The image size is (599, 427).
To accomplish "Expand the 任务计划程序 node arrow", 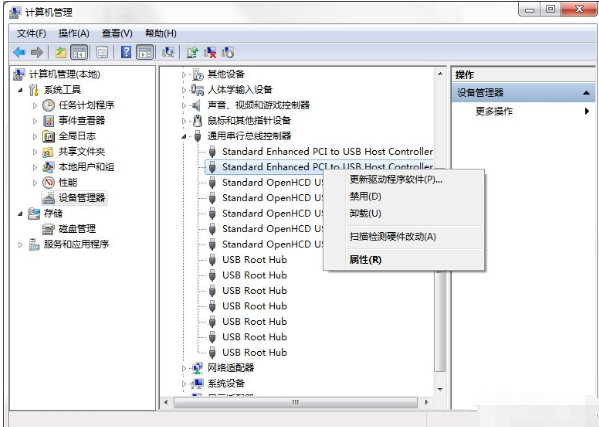I will [x=35, y=105].
